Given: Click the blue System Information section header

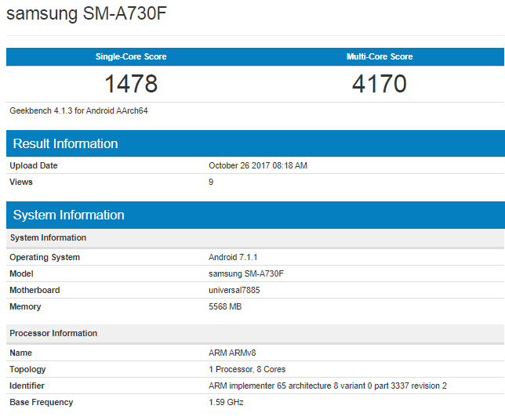Looking at the screenshot, I should click(x=68, y=215).
